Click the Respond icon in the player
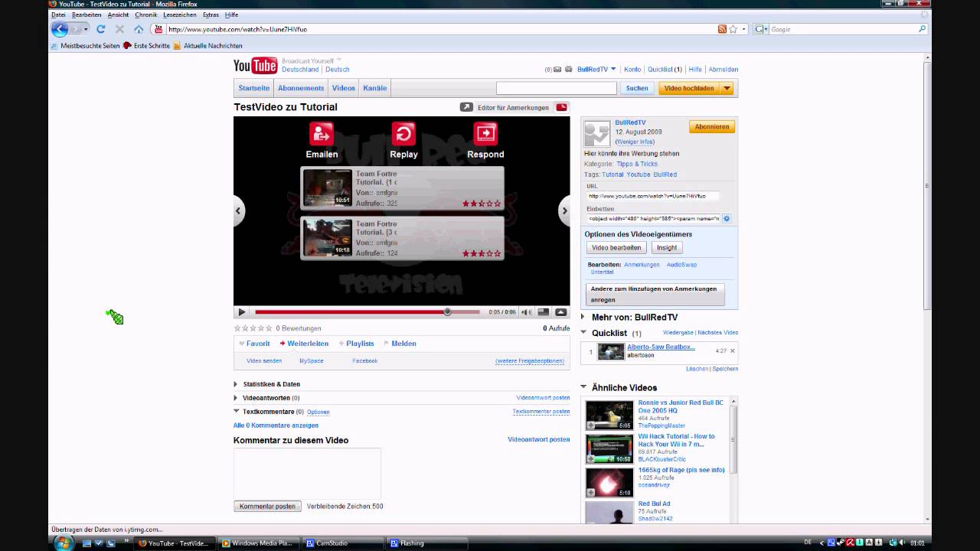The image size is (980, 551). 485,134
